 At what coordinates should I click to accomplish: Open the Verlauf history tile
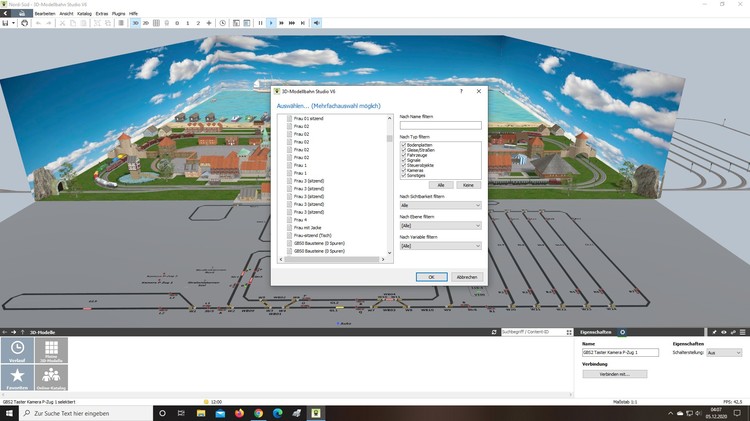19,351
